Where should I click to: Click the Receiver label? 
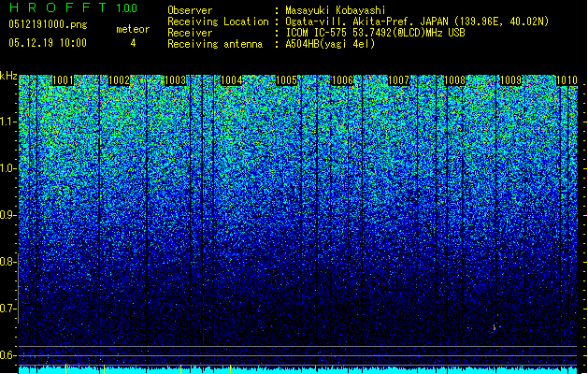tap(190, 33)
